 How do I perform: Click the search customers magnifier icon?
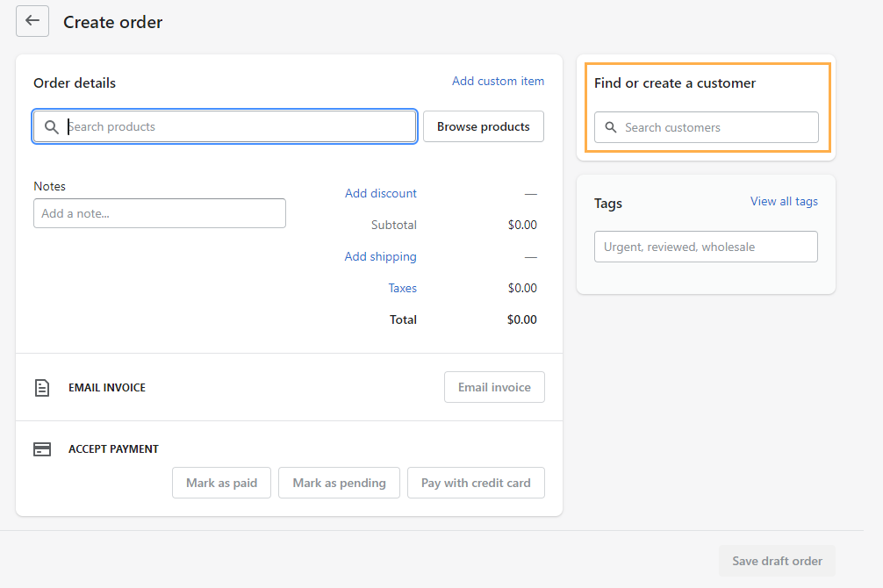click(611, 127)
